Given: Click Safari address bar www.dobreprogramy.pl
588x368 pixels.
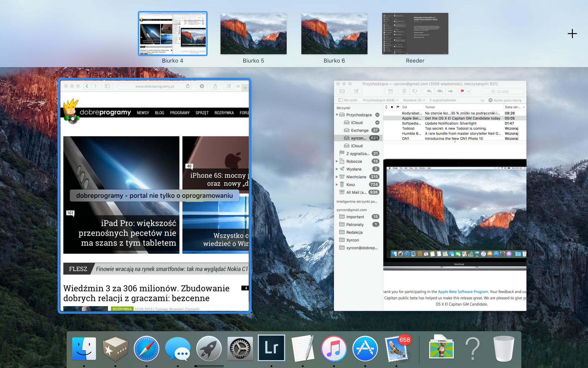Looking at the screenshot, I should [x=155, y=86].
